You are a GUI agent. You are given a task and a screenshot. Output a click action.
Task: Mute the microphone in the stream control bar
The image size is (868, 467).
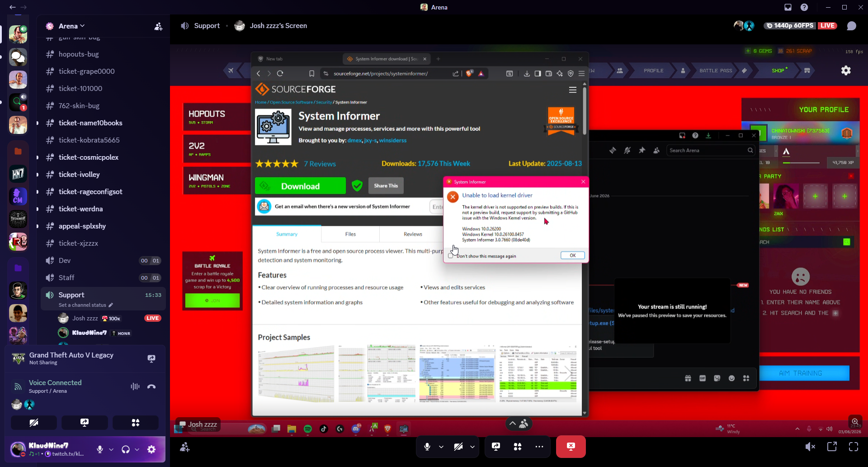[x=427, y=447]
